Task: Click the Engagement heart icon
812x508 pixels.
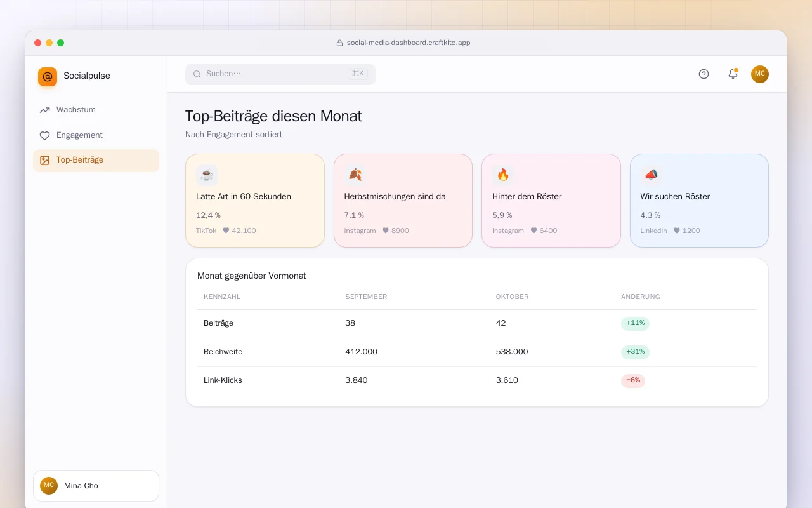Action: (44, 135)
